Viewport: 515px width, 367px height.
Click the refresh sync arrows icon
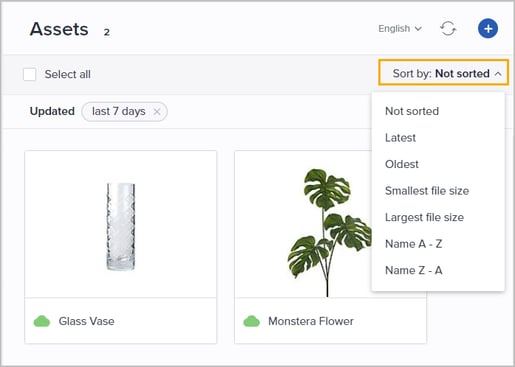pos(448,28)
